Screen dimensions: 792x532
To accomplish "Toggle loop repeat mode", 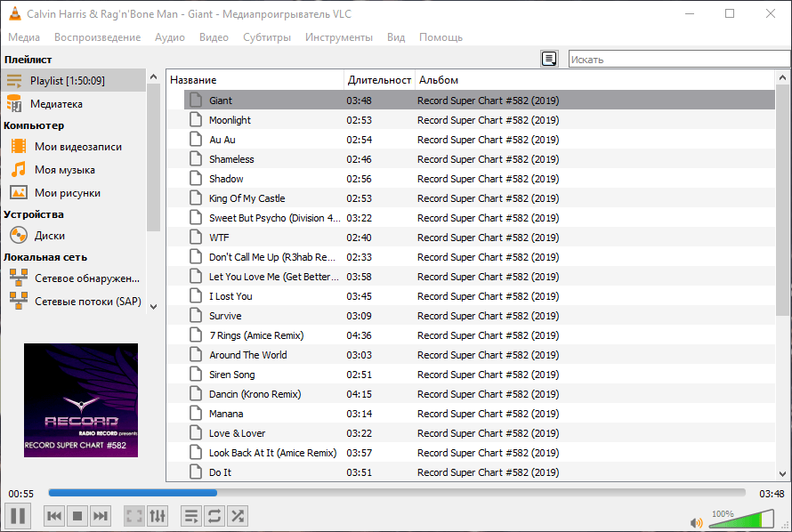I will click(x=214, y=515).
